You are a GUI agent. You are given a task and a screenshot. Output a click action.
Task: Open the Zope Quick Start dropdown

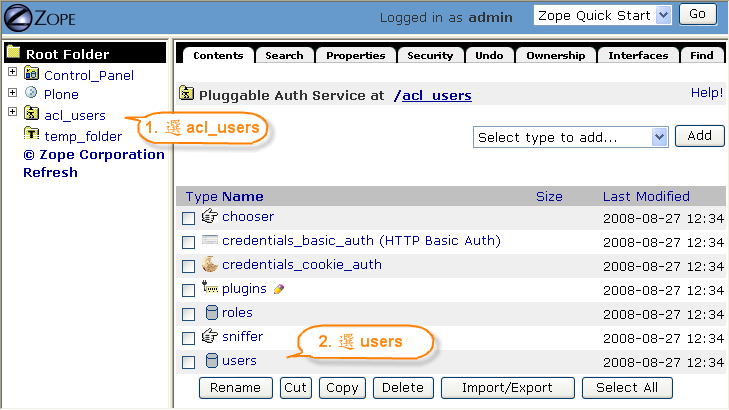coord(603,15)
